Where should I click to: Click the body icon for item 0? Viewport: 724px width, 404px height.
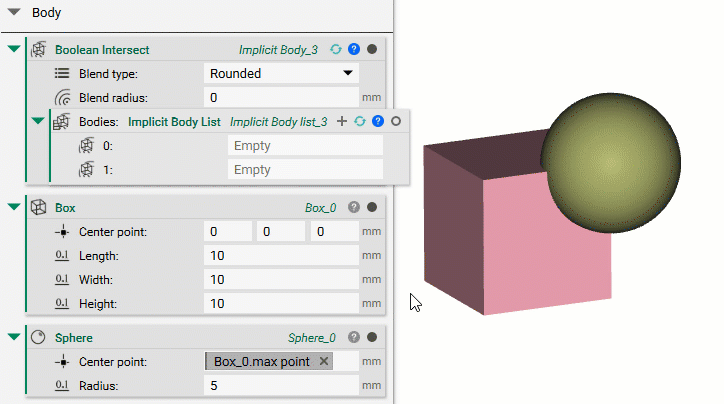pyautogui.click(x=86, y=145)
